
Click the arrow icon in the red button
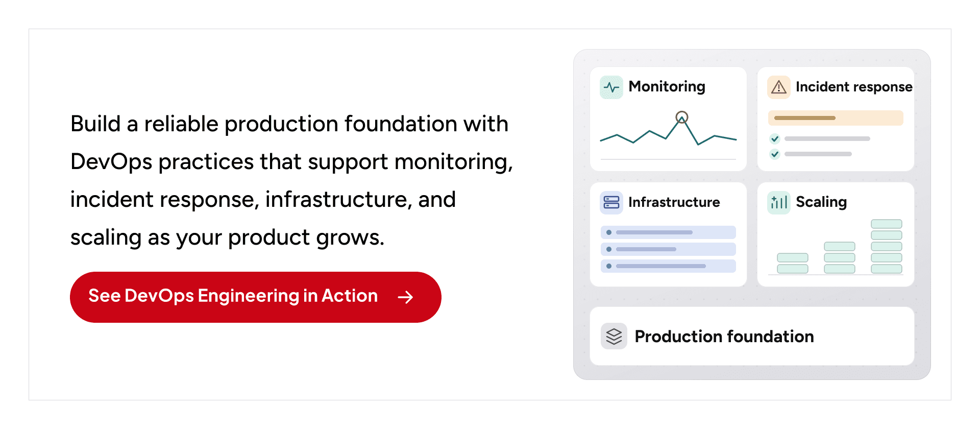[x=405, y=297]
